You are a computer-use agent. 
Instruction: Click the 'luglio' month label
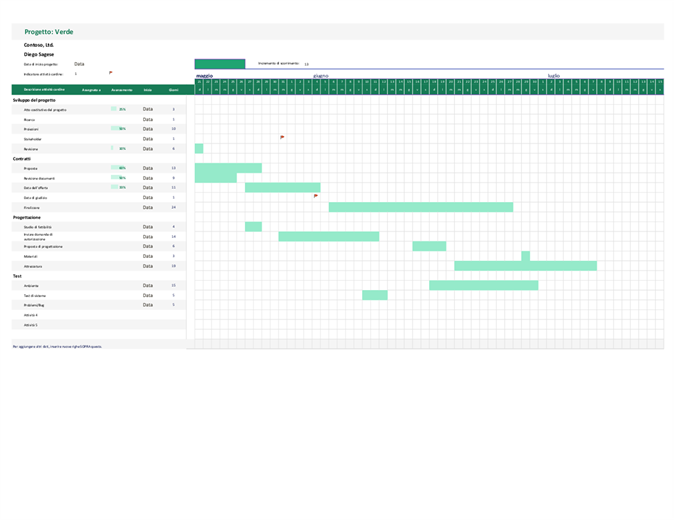click(554, 76)
